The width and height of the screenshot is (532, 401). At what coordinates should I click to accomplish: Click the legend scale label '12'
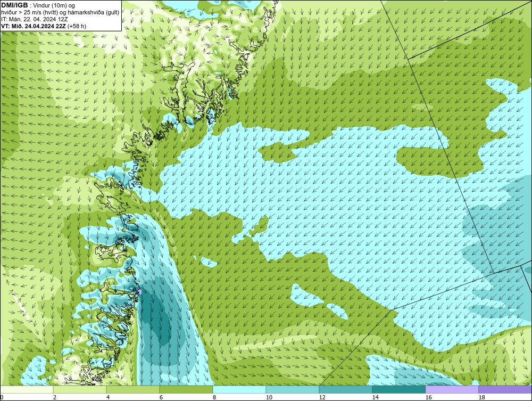(x=322, y=397)
